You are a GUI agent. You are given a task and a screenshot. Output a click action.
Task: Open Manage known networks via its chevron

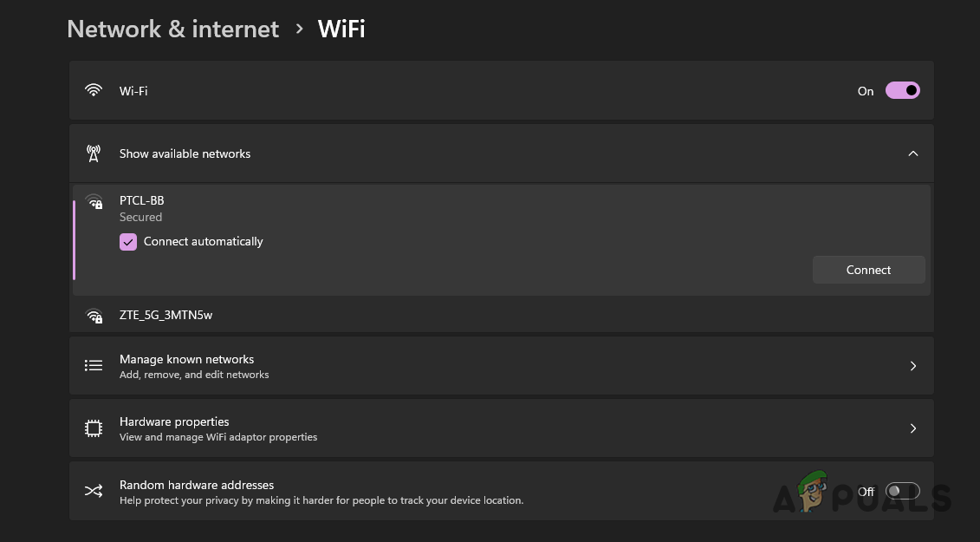tap(913, 365)
